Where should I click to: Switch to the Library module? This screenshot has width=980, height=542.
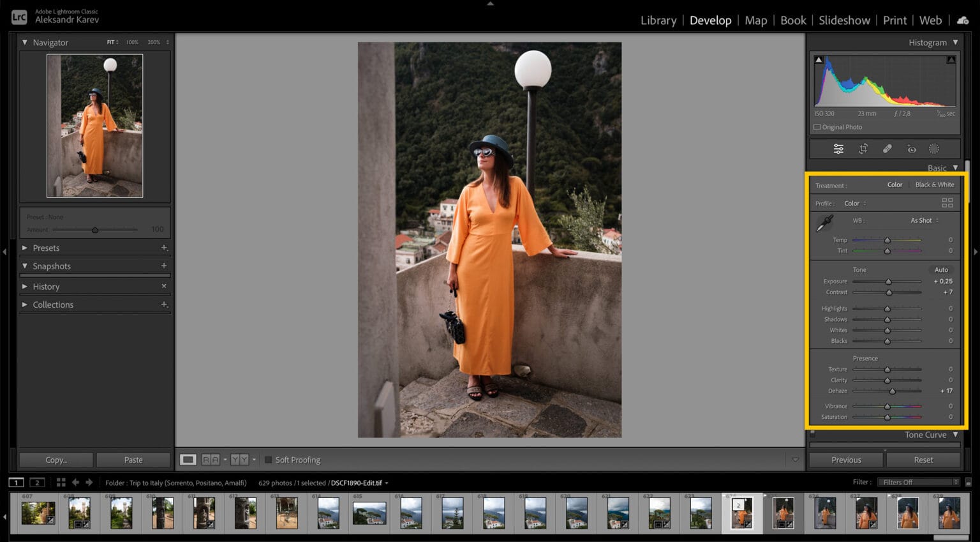point(658,20)
